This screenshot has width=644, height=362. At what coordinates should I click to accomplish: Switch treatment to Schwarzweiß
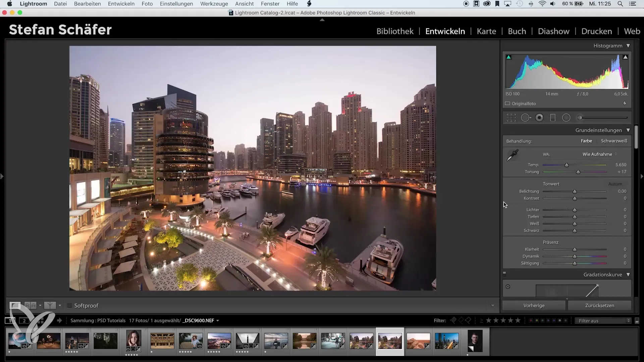click(x=614, y=141)
